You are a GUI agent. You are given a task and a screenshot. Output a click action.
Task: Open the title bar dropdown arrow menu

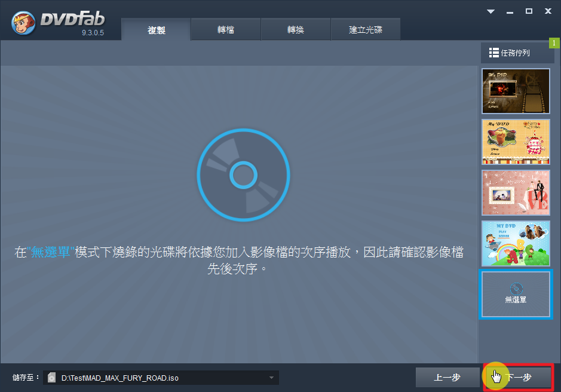pos(491,11)
